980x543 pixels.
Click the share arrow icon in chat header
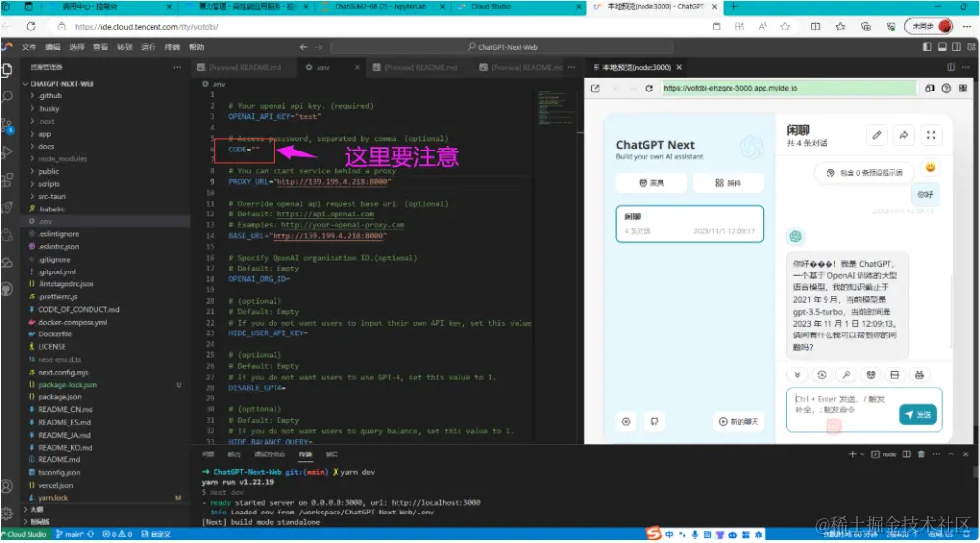pos(904,135)
